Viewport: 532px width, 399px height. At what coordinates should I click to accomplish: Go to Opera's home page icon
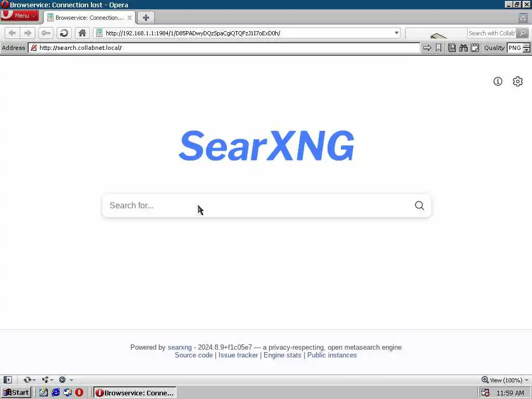click(x=82, y=33)
